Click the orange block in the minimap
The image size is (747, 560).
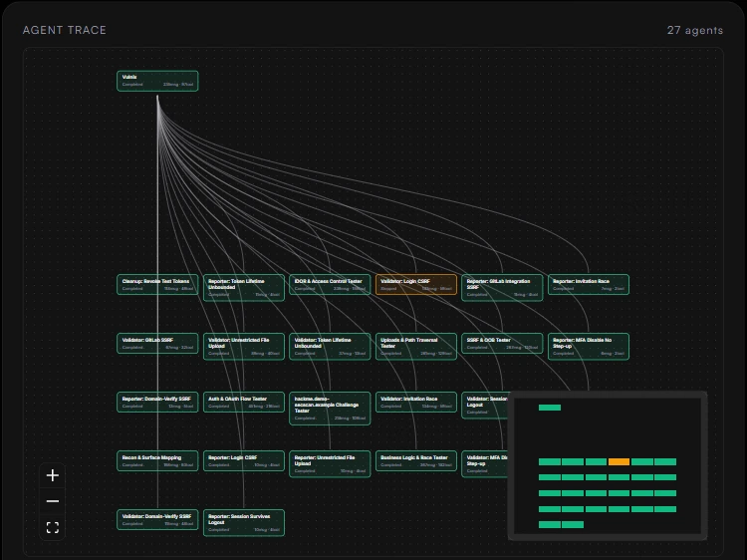[619, 461]
